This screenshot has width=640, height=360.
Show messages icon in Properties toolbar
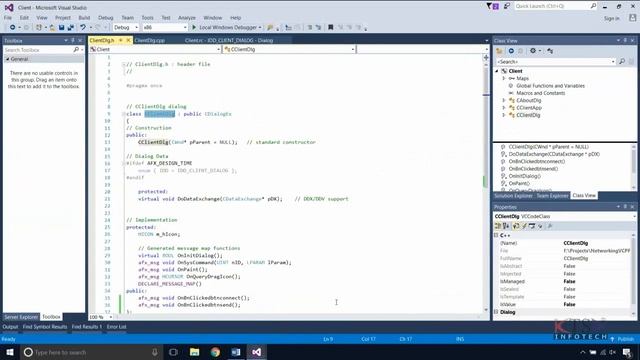click(532, 226)
